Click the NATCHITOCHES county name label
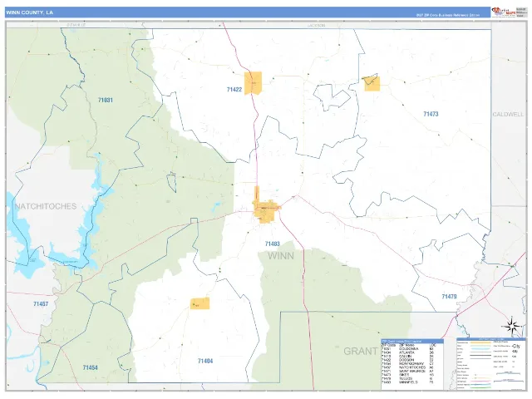 click(x=46, y=206)
